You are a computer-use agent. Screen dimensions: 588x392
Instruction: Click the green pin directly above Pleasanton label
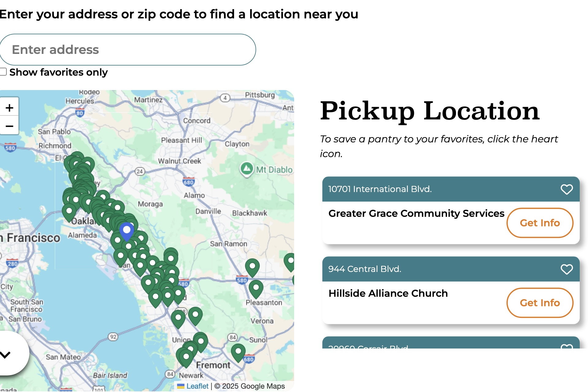point(256,289)
